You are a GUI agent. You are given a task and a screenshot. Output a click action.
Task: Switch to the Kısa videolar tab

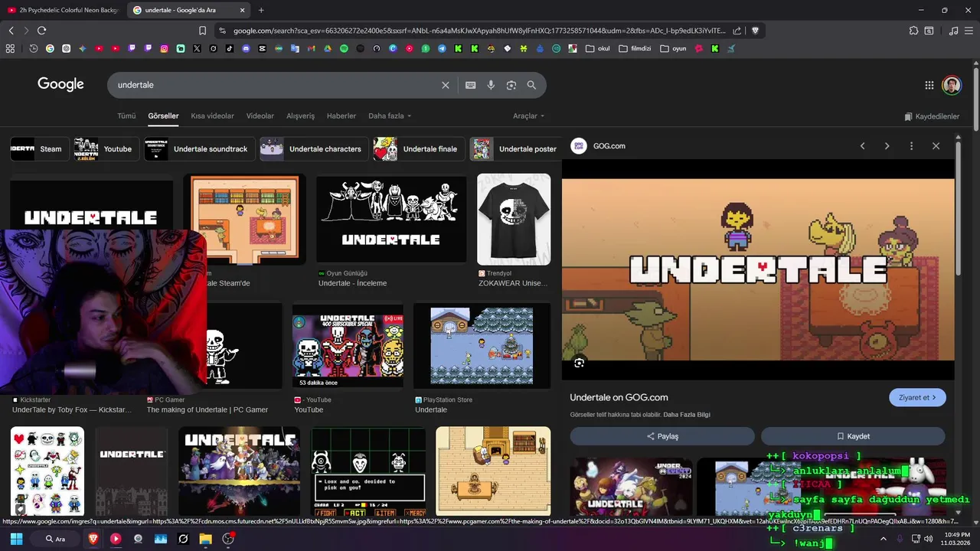click(x=212, y=116)
